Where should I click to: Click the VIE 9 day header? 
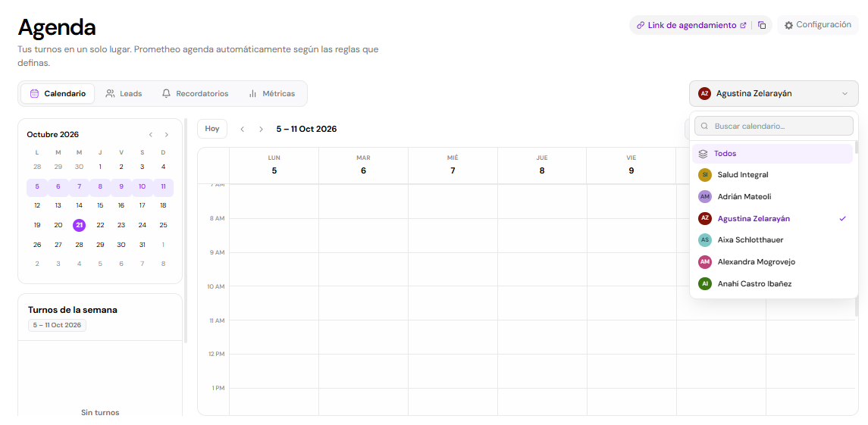[631, 165]
